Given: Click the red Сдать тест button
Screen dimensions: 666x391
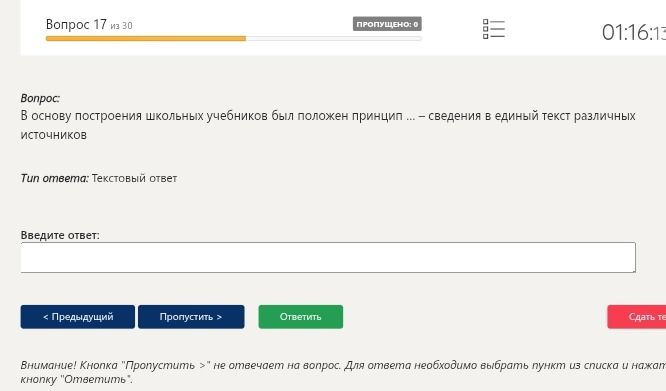Looking at the screenshot, I should [637, 317].
